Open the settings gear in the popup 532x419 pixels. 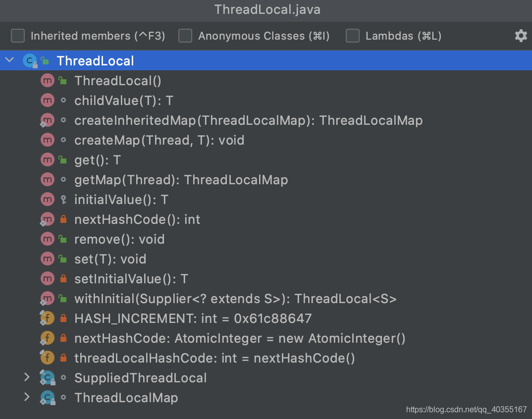point(520,35)
